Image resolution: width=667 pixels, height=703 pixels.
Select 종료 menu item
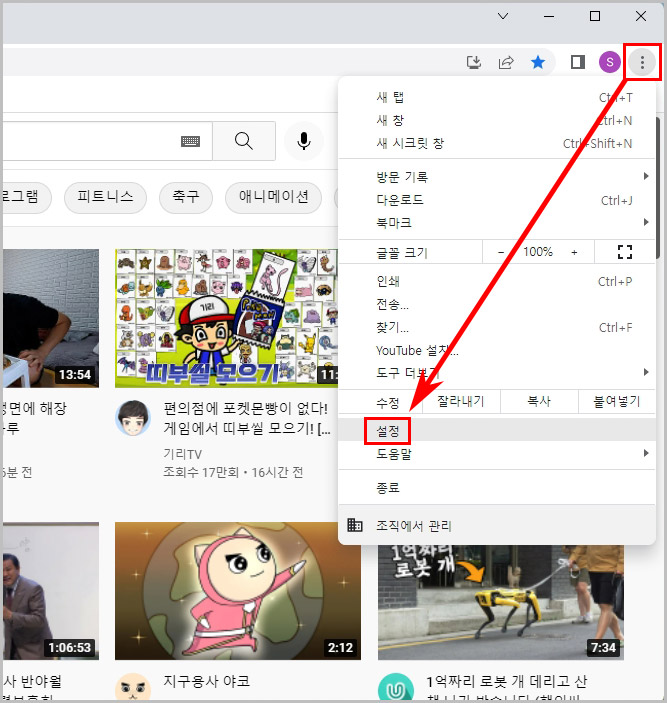pos(497,487)
